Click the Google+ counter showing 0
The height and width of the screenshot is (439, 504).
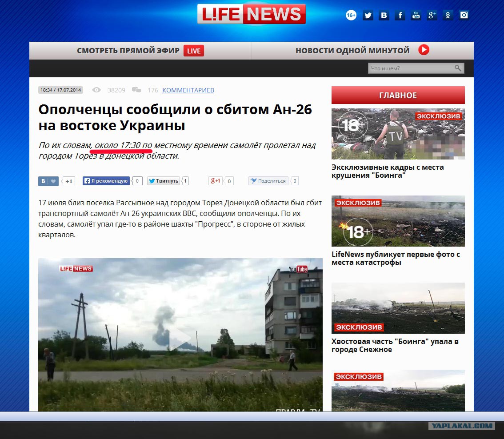229,181
